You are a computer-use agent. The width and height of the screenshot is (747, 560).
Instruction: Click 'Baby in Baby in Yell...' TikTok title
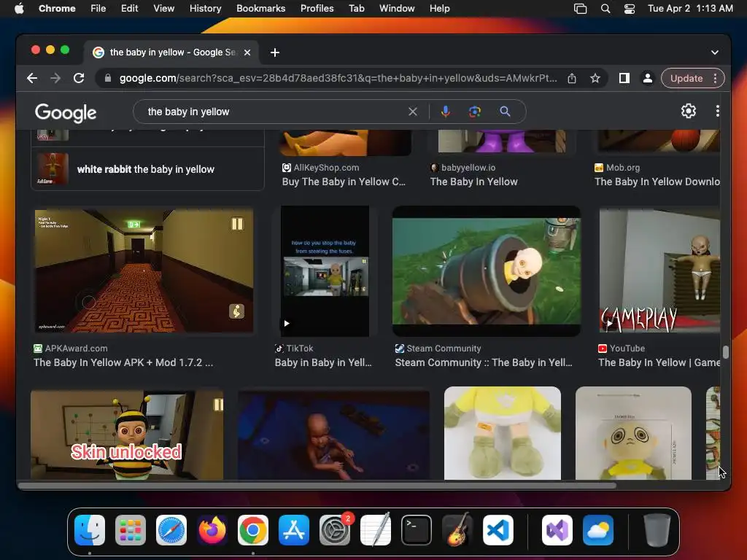pos(323,362)
